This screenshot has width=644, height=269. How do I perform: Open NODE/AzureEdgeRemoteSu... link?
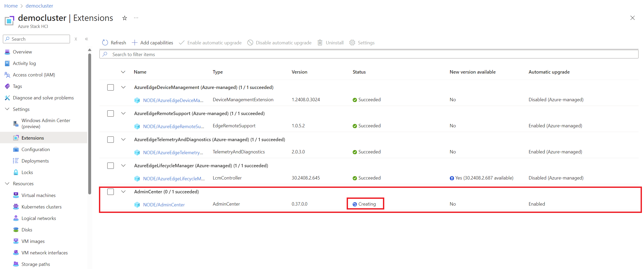(x=174, y=126)
